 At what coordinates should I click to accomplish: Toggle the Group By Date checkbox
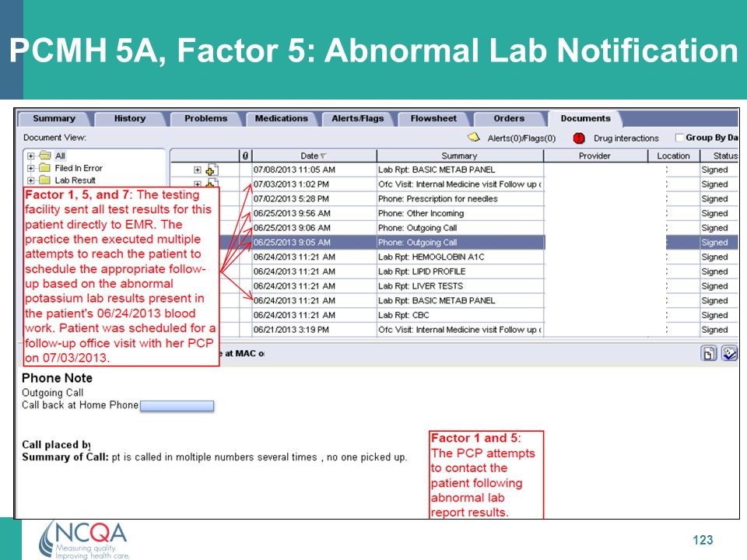[679, 138]
